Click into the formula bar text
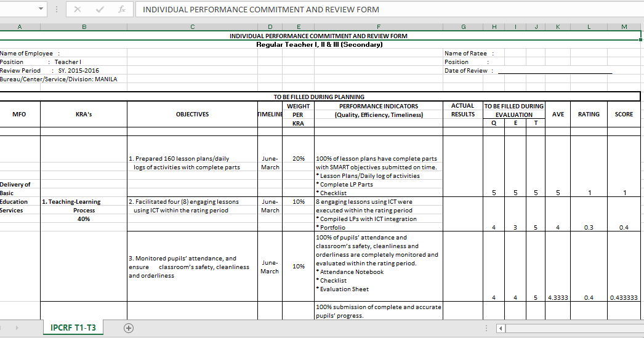The image size is (644, 338). [388, 9]
